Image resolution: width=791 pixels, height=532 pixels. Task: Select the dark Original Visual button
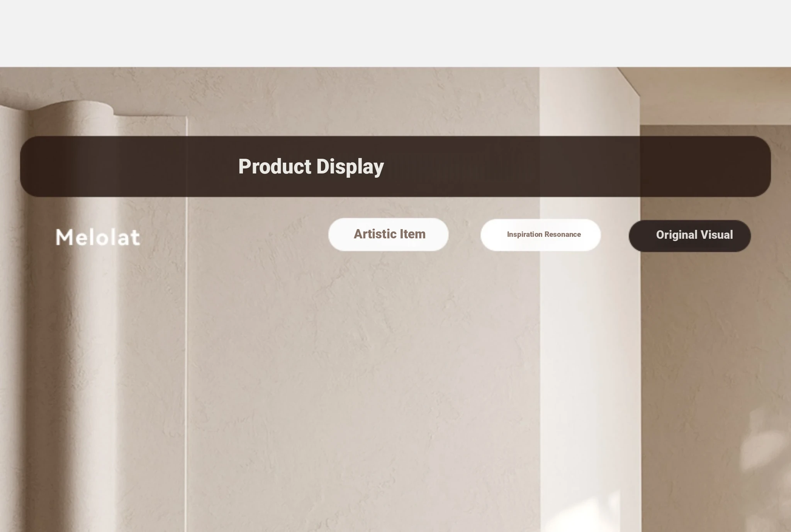[689, 236]
